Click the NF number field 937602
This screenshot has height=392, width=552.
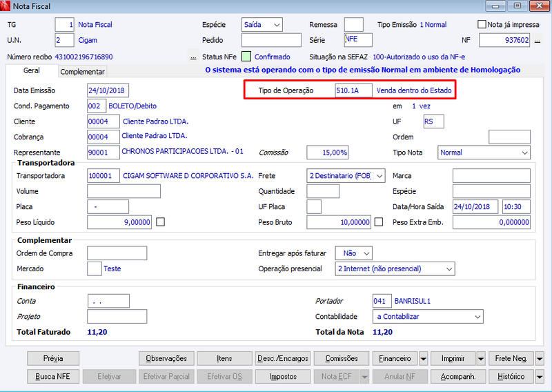pyautogui.click(x=504, y=40)
